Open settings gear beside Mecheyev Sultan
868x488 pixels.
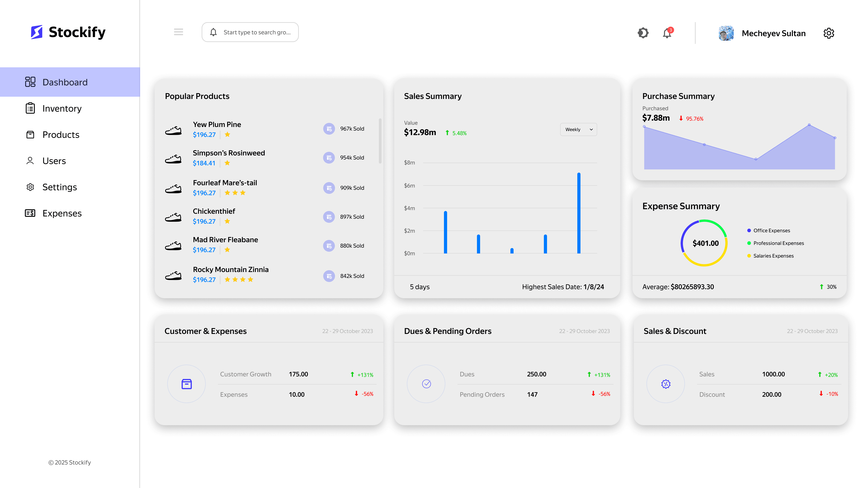pyautogui.click(x=829, y=33)
